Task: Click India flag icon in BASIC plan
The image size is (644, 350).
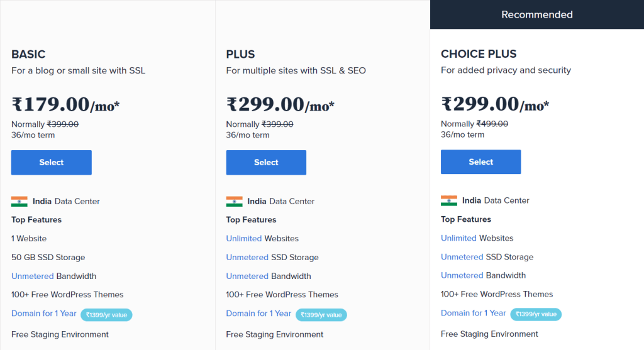Action: point(19,202)
